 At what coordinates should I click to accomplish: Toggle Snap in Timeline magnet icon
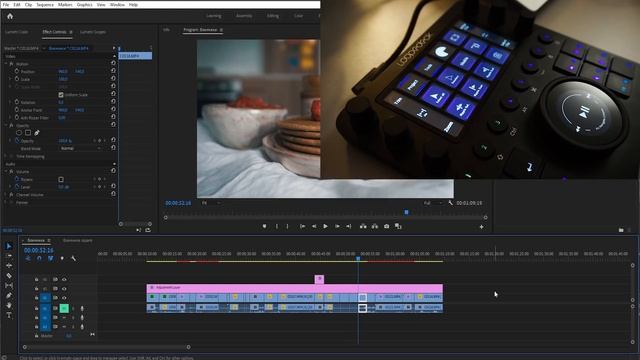click(39, 258)
